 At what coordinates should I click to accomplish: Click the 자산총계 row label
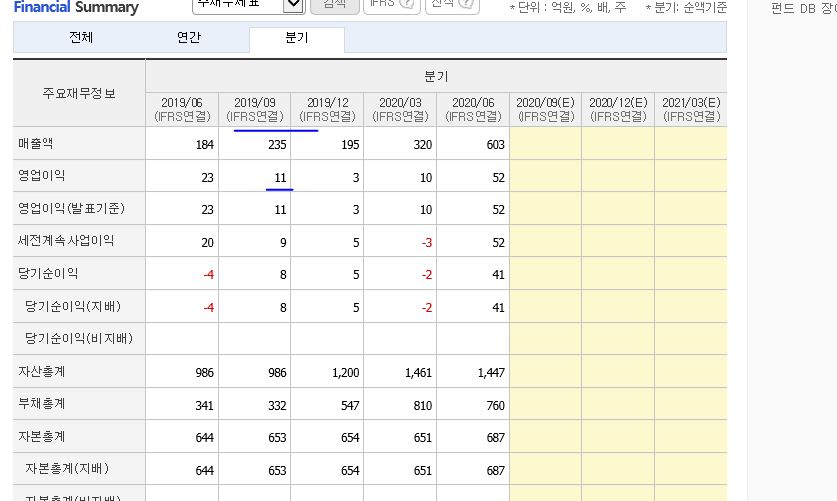(42, 371)
